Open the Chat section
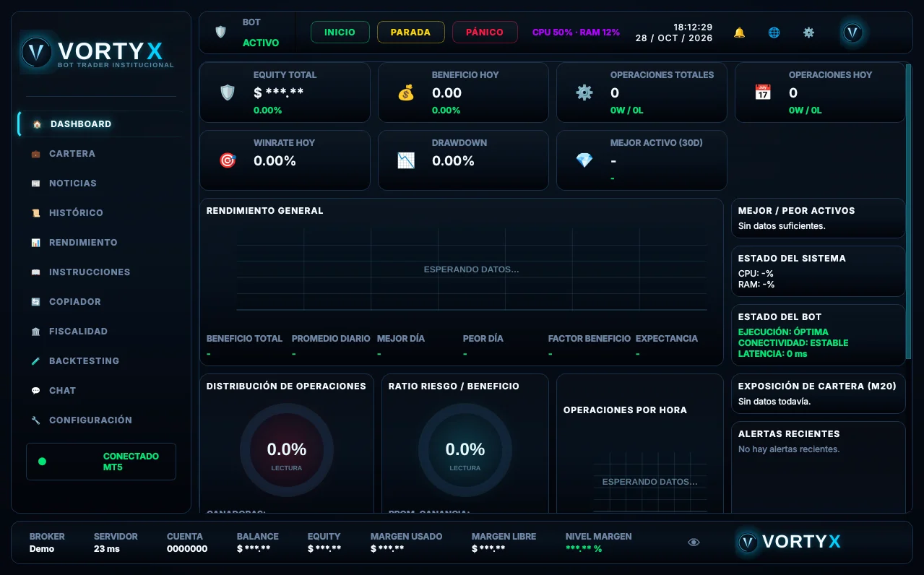This screenshot has width=924, height=575. pos(100,391)
